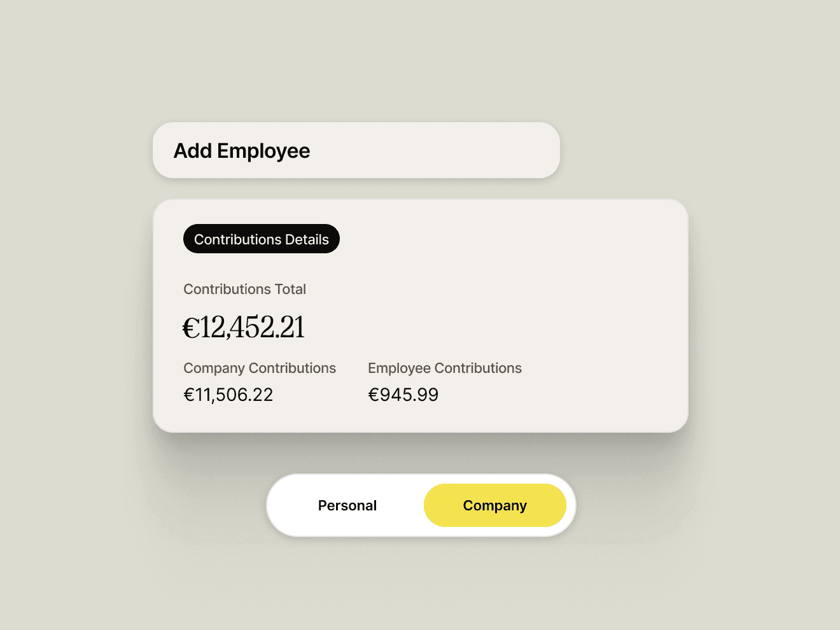Toggle the view to Personal contributions
The image size is (840, 630).
coord(347,505)
